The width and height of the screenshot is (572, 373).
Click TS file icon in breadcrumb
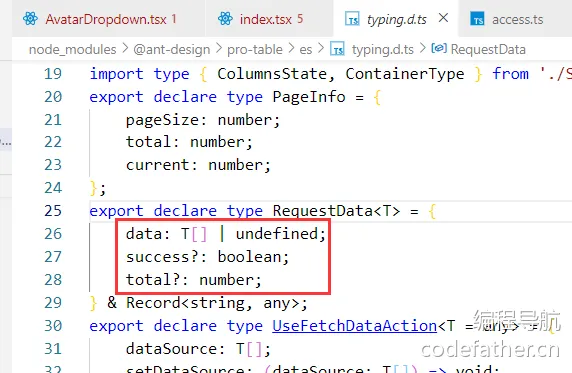[x=337, y=49]
